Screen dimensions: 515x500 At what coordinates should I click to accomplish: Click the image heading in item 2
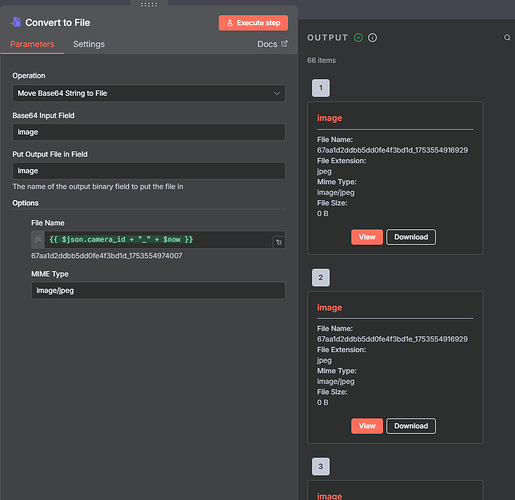pyautogui.click(x=329, y=307)
